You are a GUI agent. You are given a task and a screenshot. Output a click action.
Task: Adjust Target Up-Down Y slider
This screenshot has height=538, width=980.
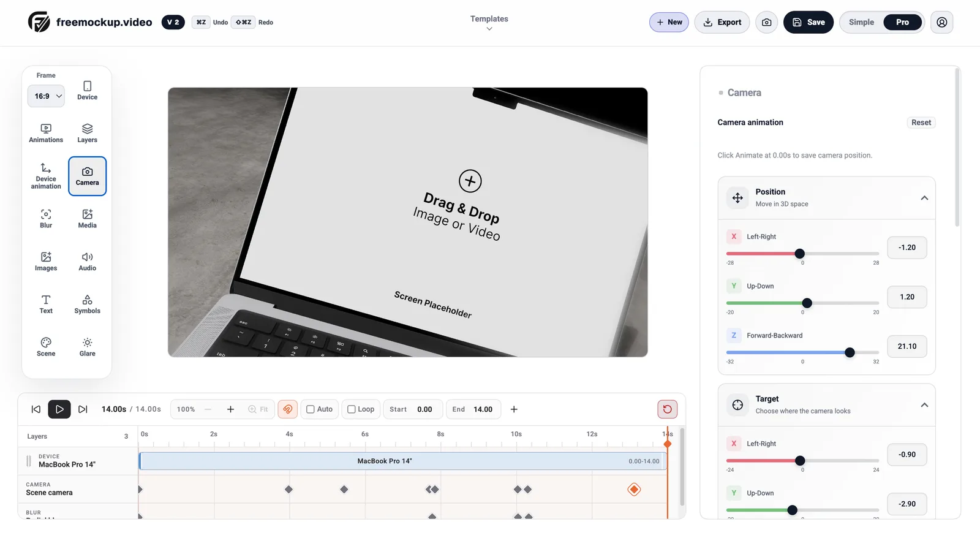(802, 510)
